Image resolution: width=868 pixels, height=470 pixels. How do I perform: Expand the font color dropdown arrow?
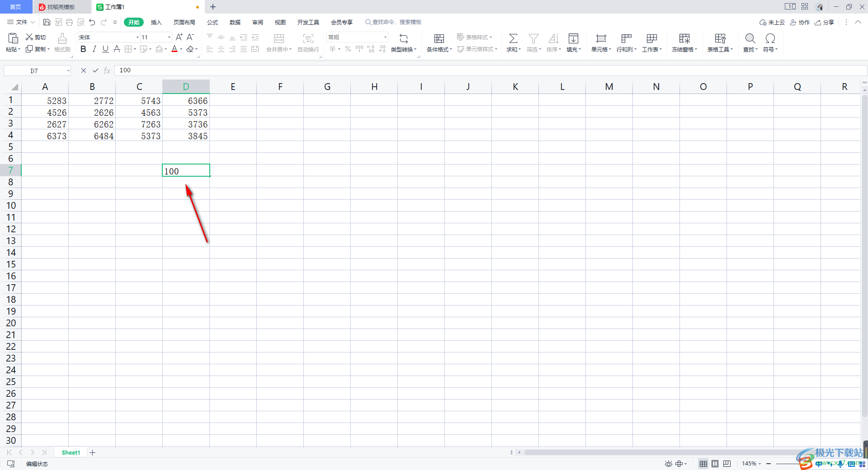click(x=181, y=49)
